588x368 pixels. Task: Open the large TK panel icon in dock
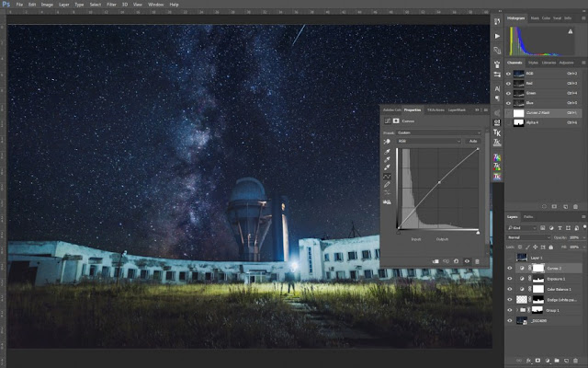pyautogui.click(x=497, y=132)
